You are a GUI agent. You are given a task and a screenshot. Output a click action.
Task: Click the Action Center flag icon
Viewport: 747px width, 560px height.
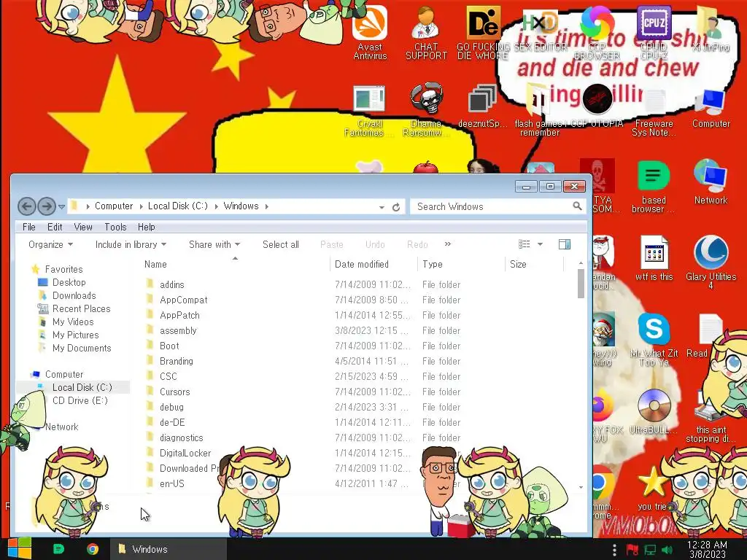pos(632,550)
